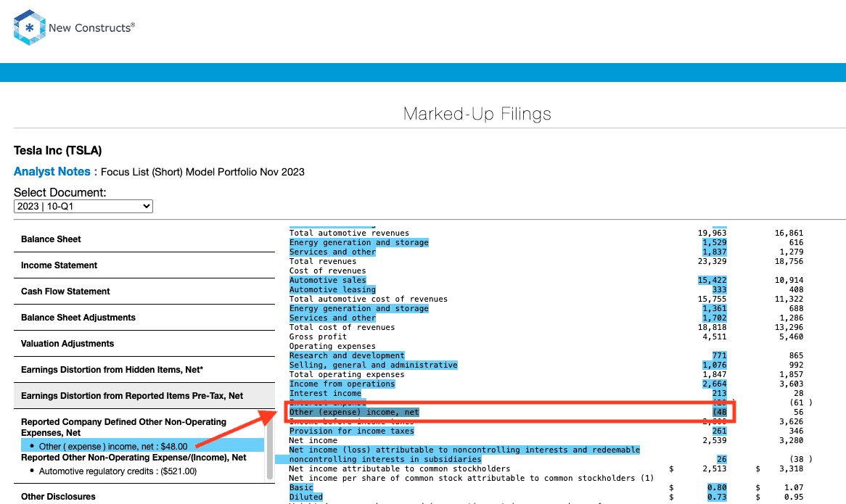
Task: Open the Balance Sheet Adjustments section
Action: 144,318
